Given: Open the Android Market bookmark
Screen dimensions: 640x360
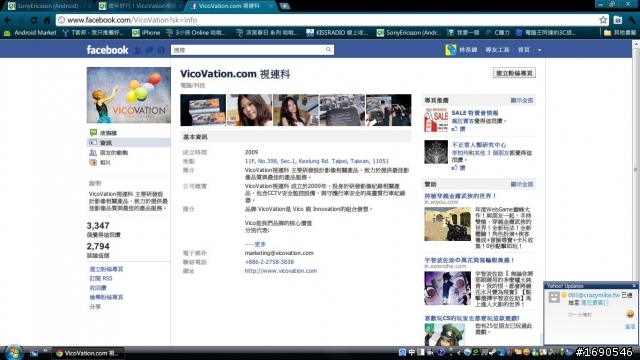Looking at the screenshot, I should pos(30,33).
